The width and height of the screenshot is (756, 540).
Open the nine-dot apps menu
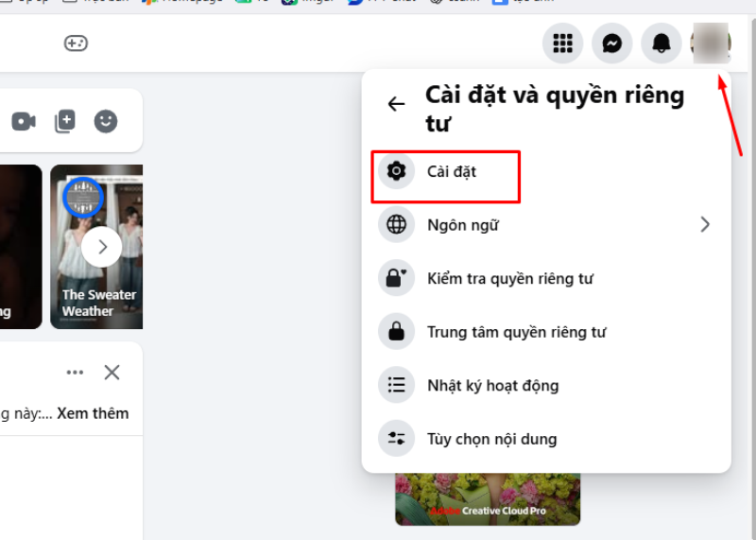562,44
